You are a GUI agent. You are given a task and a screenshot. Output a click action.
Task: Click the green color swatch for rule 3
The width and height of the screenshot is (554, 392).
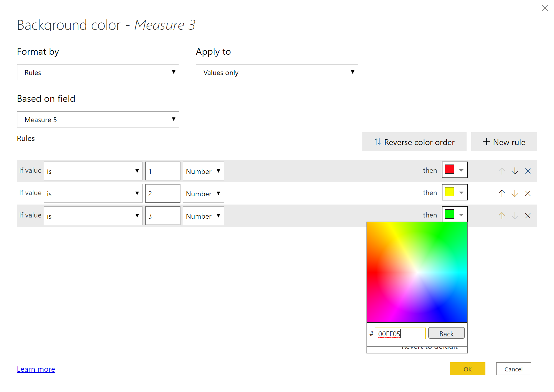click(x=455, y=215)
